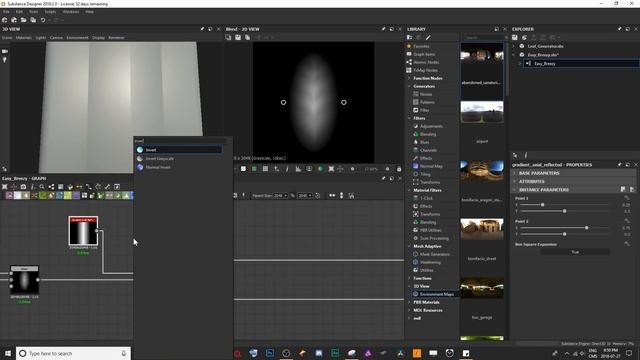Select the airport environment map thumbnail
This screenshot has height=360, width=640.
pyautogui.click(x=482, y=111)
